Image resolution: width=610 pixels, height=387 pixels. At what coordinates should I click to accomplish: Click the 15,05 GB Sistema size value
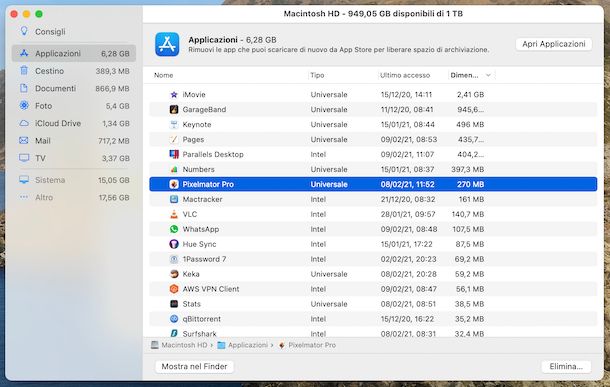(114, 180)
